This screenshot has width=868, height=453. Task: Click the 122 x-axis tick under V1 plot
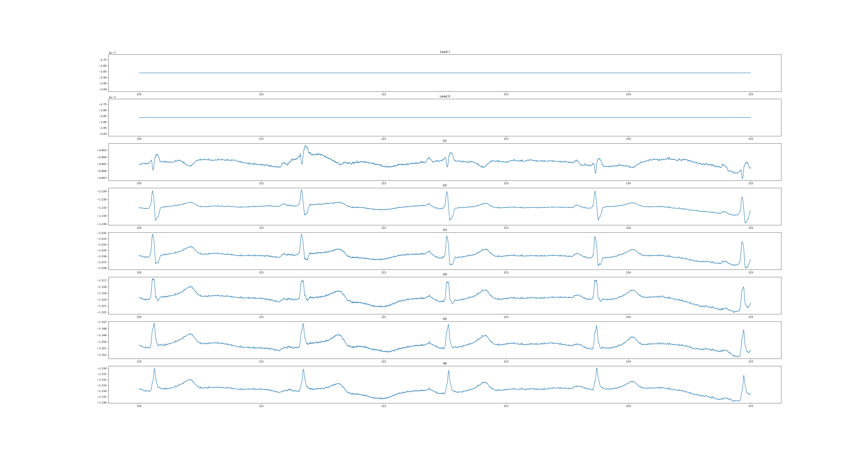click(x=384, y=183)
